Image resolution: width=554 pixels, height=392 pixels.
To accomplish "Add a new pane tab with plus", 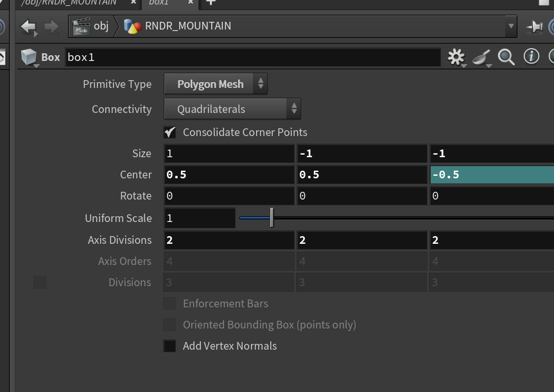I will click(210, 3).
